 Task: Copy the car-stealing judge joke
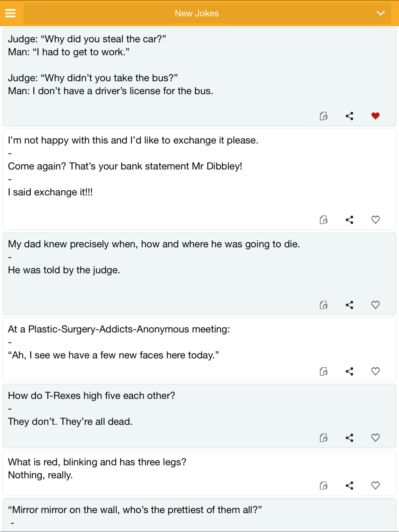(324, 116)
